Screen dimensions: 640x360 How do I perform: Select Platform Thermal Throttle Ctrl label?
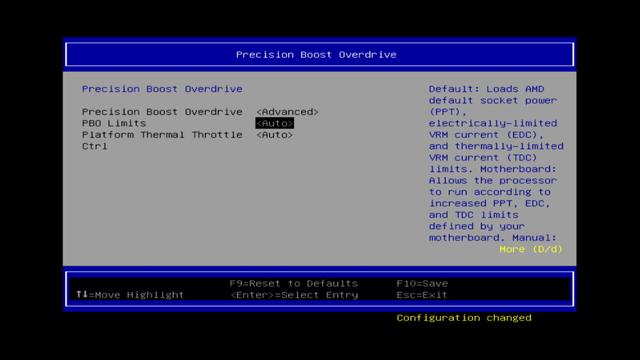pyautogui.click(x=162, y=140)
